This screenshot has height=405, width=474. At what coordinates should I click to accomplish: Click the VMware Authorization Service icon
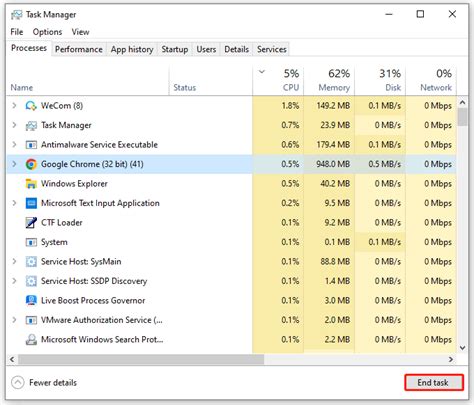click(31, 320)
